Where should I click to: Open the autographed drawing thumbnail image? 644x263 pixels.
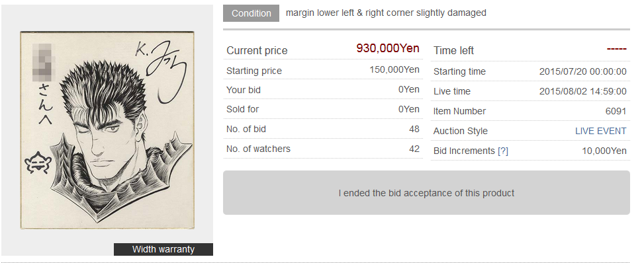[107, 130]
